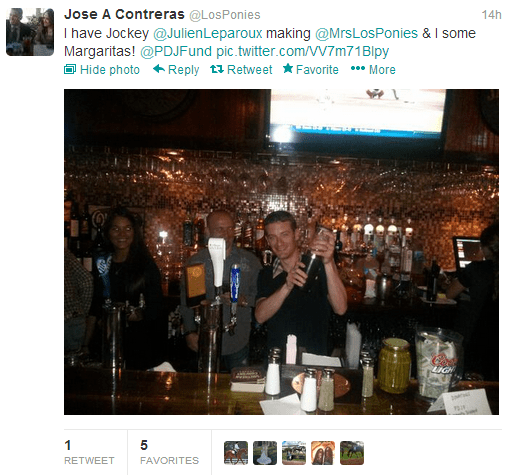Open Jose A Contreras profile avatar

click(30, 32)
